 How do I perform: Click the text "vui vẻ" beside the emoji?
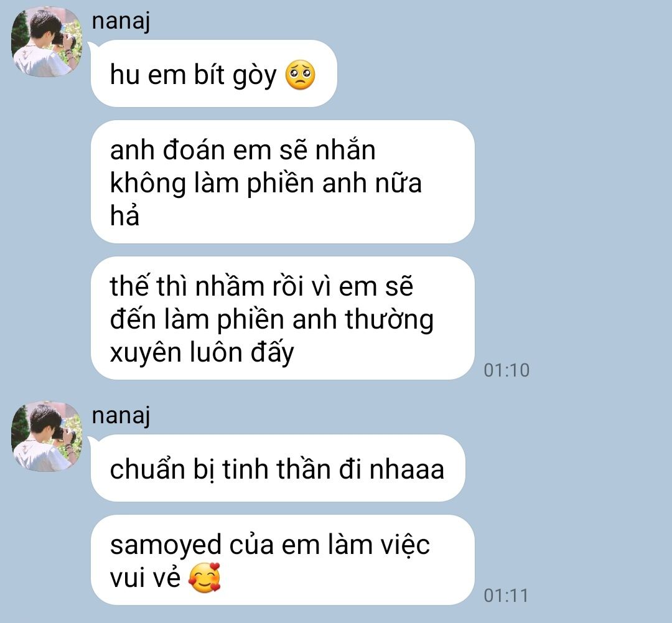145,578
